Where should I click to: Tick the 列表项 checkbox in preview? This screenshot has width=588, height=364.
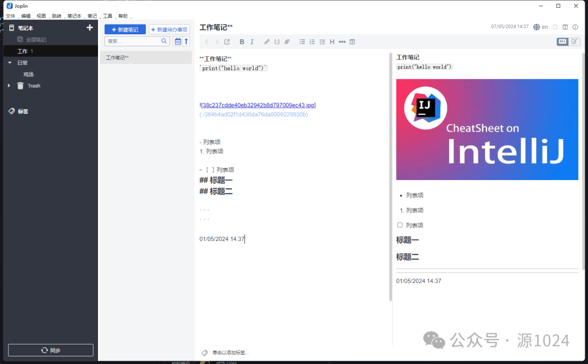400,225
